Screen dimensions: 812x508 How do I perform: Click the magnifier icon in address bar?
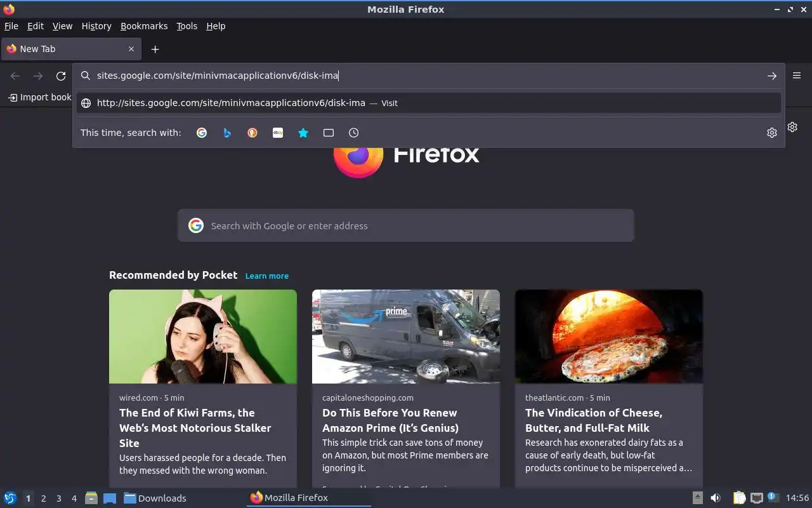click(x=86, y=76)
